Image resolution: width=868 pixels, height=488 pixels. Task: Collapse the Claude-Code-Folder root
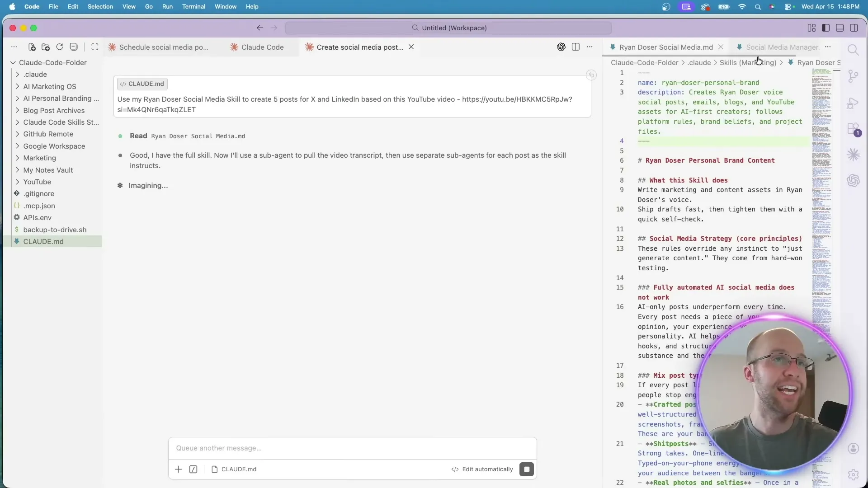click(x=52, y=63)
